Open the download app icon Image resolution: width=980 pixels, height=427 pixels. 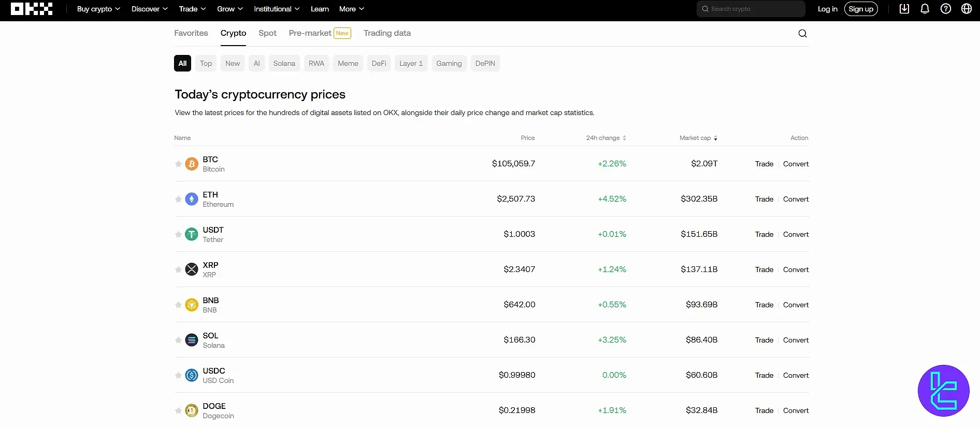tap(904, 9)
